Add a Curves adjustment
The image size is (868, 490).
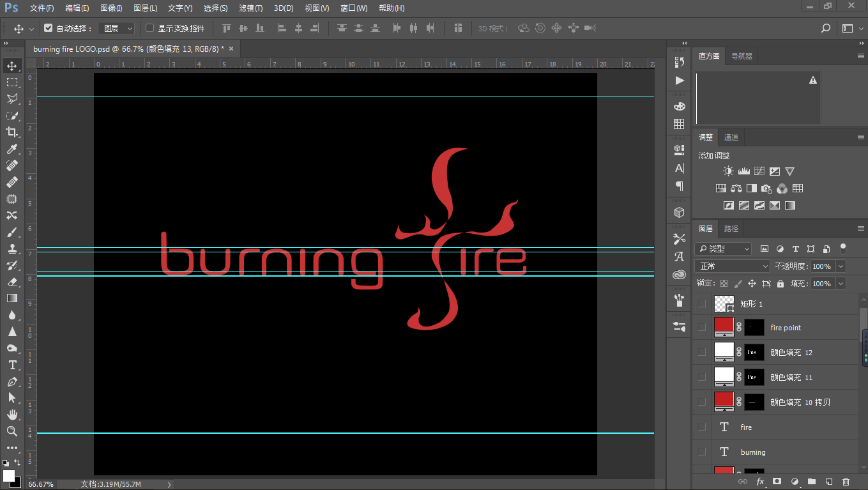pyautogui.click(x=759, y=171)
